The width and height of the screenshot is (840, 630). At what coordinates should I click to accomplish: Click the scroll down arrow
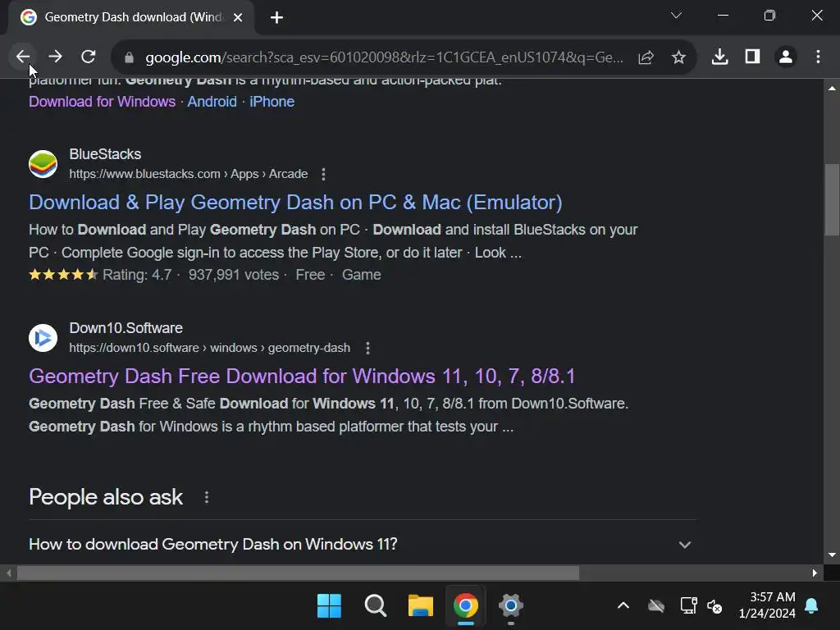[832, 555]
